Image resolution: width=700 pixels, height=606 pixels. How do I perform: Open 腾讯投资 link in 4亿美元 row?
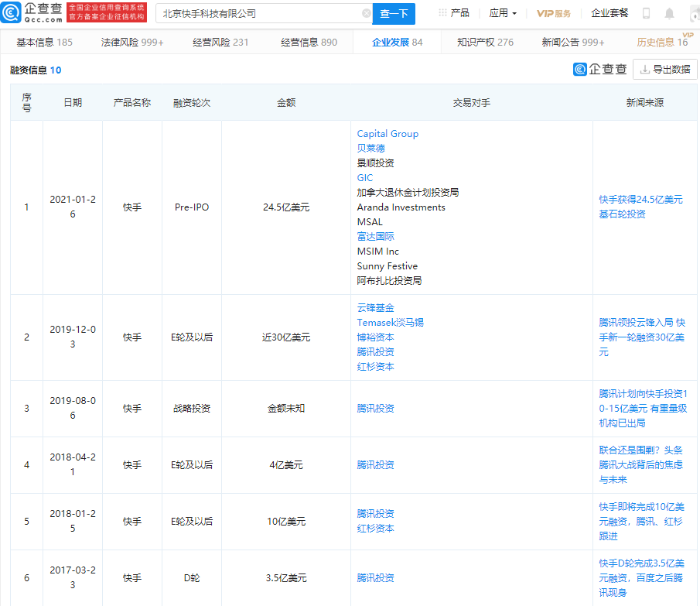pos(375,465)
